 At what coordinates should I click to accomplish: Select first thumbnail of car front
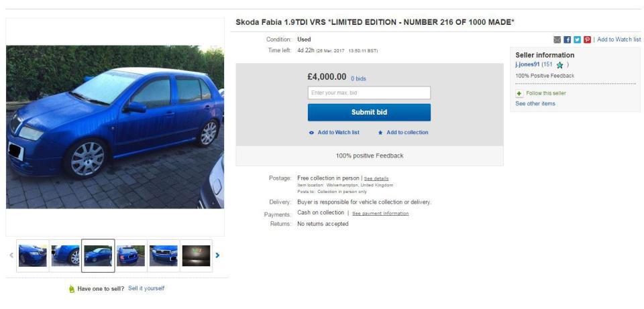pos(32,255)
